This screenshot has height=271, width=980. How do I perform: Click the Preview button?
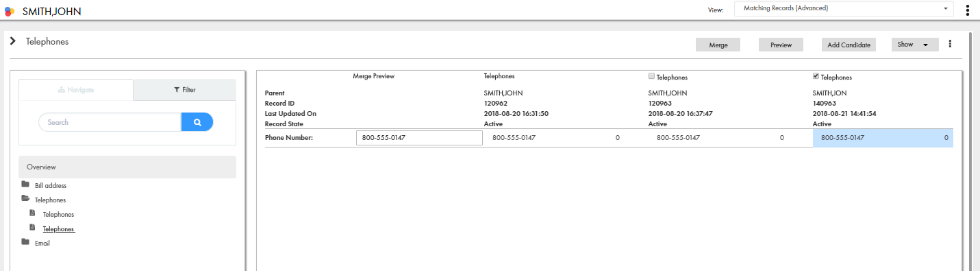coord(781,45)
